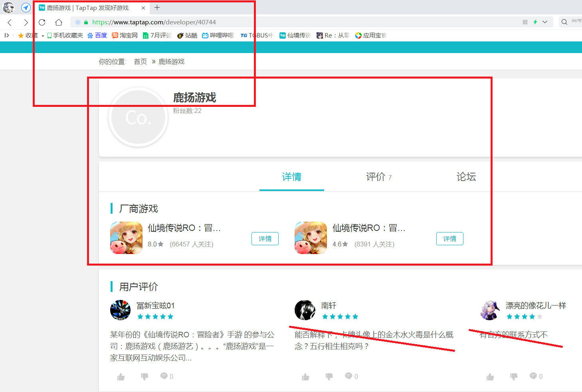Open the 仙境传说RO title rated 4.6
This screenshot has width=582, height=392.
coord(369,228)
